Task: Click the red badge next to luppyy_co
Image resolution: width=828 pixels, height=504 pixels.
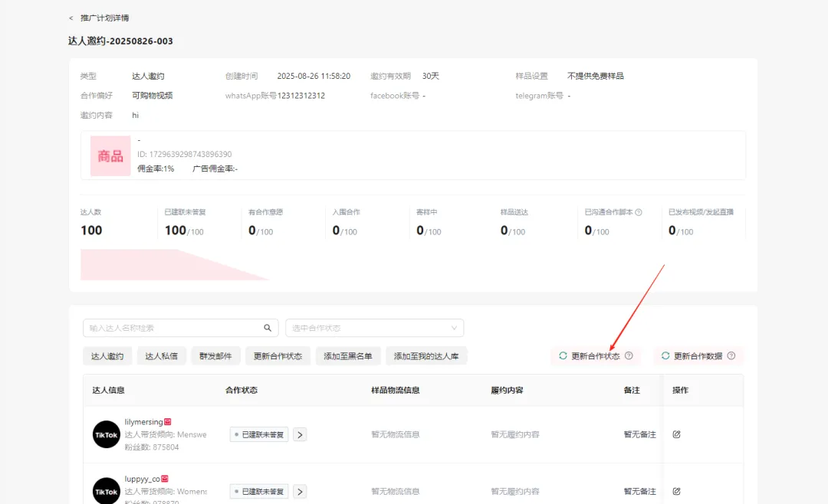Action: point(165,479)
